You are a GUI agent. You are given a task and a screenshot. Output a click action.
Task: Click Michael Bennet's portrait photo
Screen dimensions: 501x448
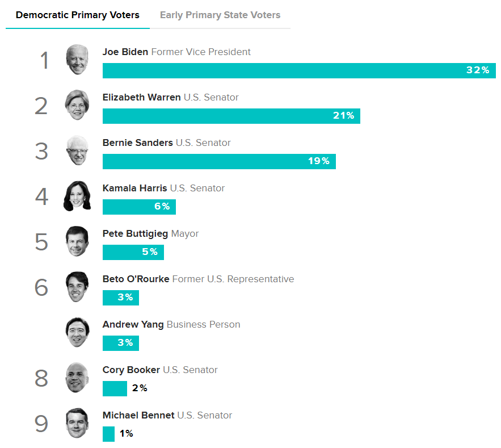(77, 423)
